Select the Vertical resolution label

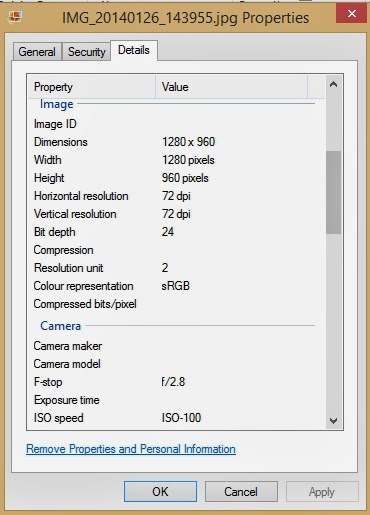(x=75, y=214)
